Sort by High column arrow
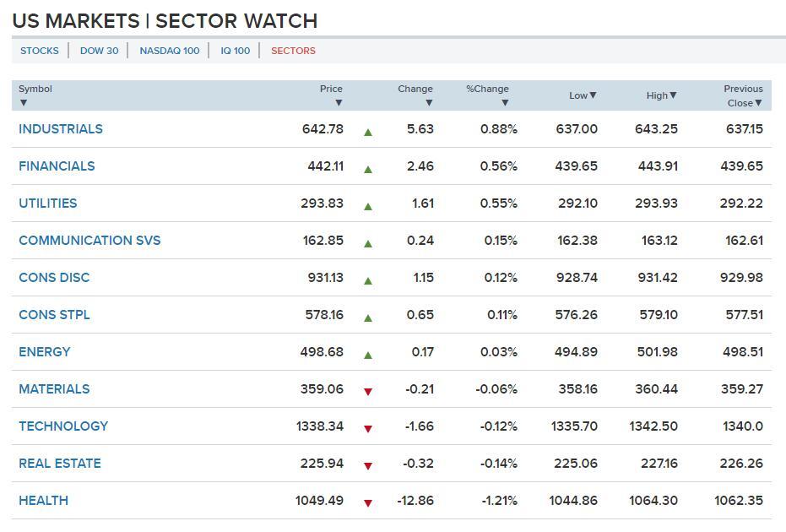 (x=673, y=95)
